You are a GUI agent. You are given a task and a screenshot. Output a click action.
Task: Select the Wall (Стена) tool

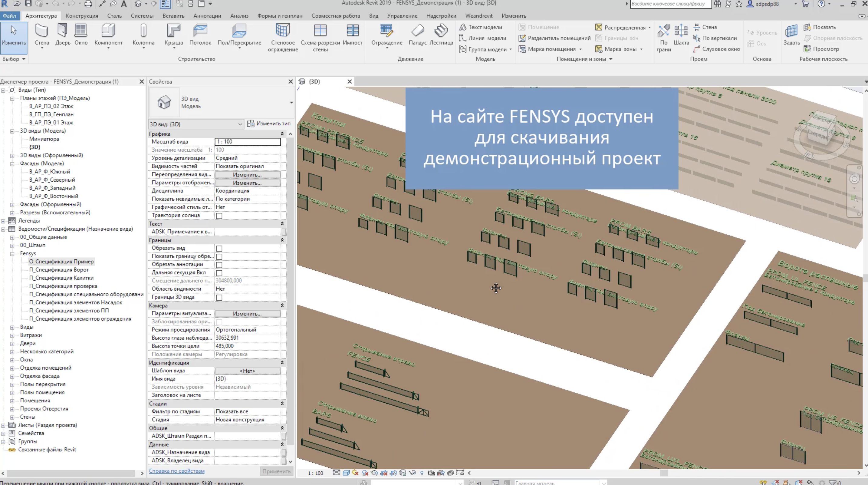[42, 35]
